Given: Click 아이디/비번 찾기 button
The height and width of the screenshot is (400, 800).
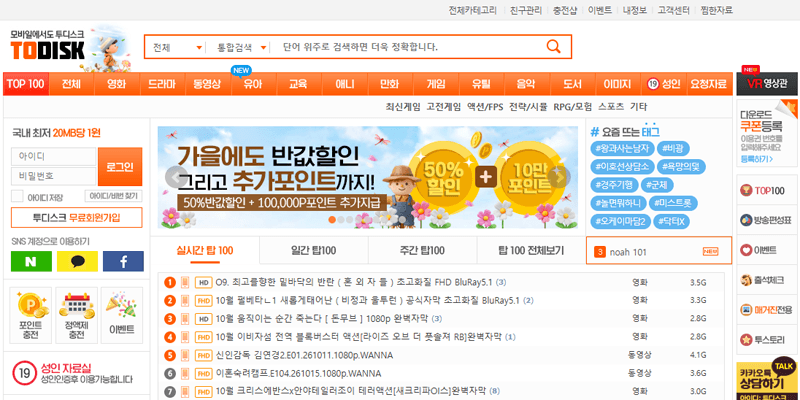Looking at the screenshot, I should [113, 196].
